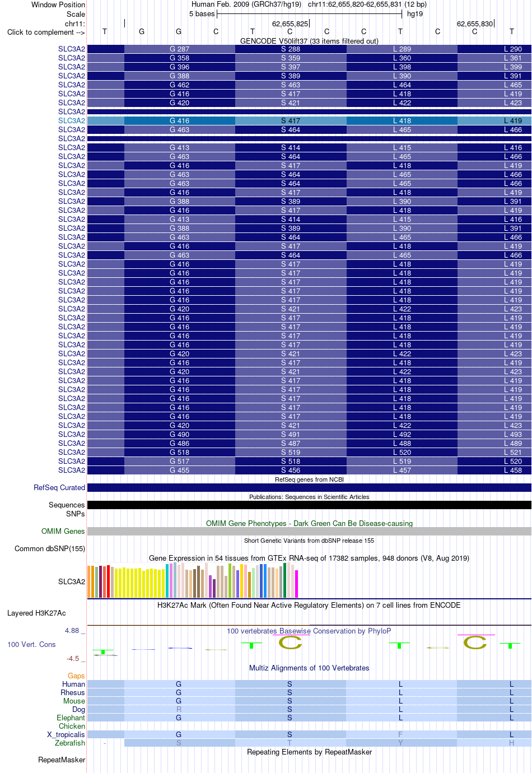Click the hg19 scale label
Screen dimensions: 532x773
[415, 13]
